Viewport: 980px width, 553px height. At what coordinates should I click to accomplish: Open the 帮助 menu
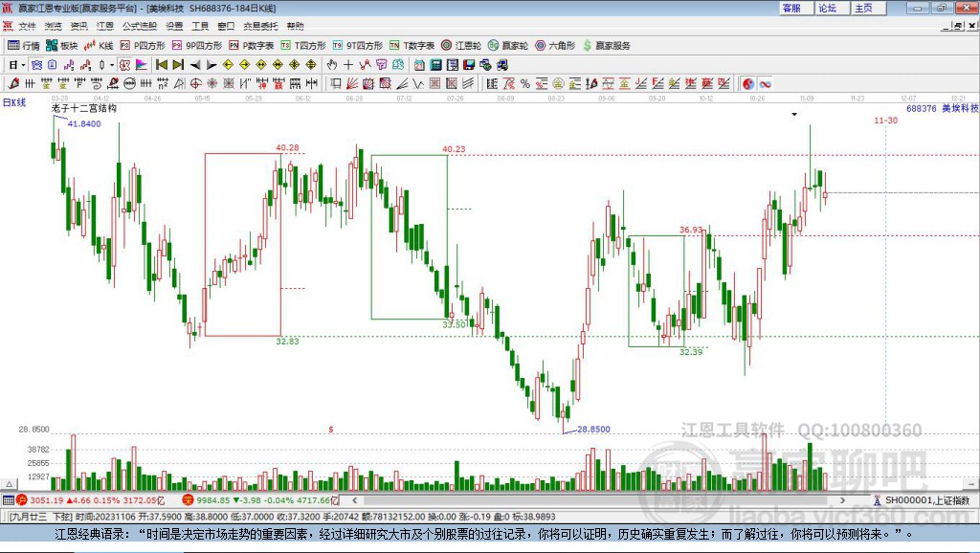295,26
